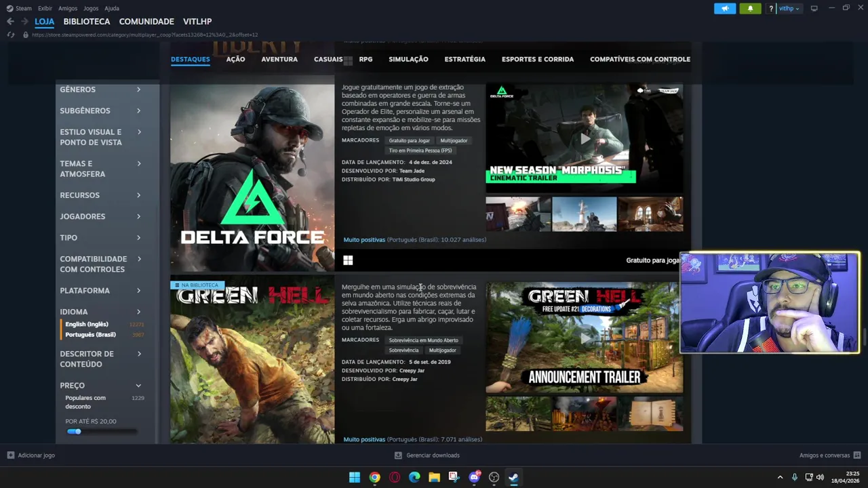
Task: Click the volume speaker tray icon
Action: [x=820, y=477]
